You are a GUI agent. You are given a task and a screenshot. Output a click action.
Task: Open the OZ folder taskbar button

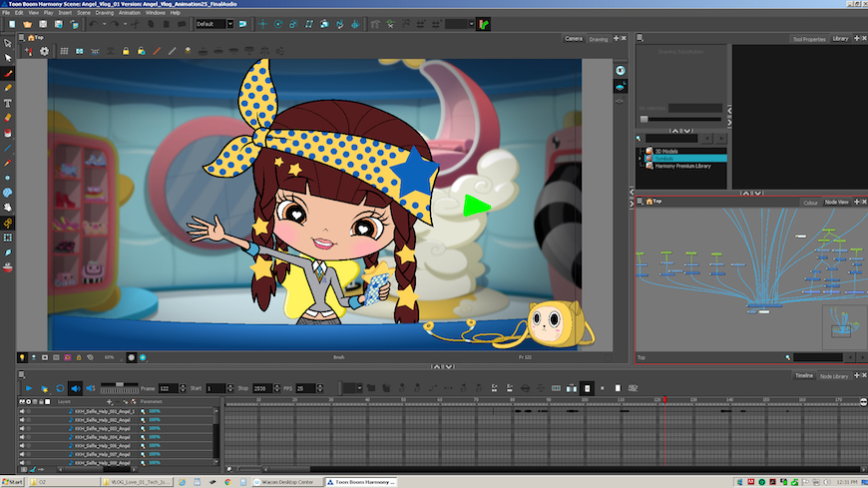(x=64, y=482)
